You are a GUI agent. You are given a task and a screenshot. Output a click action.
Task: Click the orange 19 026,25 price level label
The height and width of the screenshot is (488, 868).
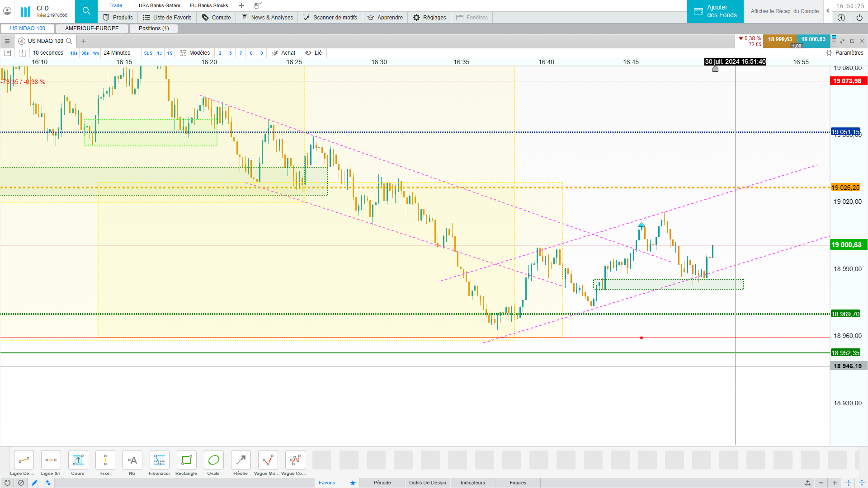pos(845,188)
